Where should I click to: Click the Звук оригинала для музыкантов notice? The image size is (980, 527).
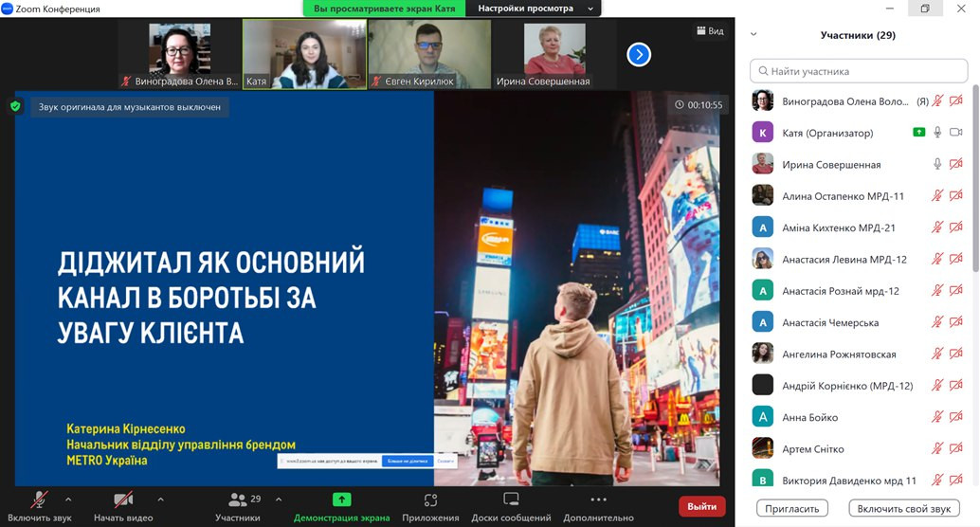[130, 107]
